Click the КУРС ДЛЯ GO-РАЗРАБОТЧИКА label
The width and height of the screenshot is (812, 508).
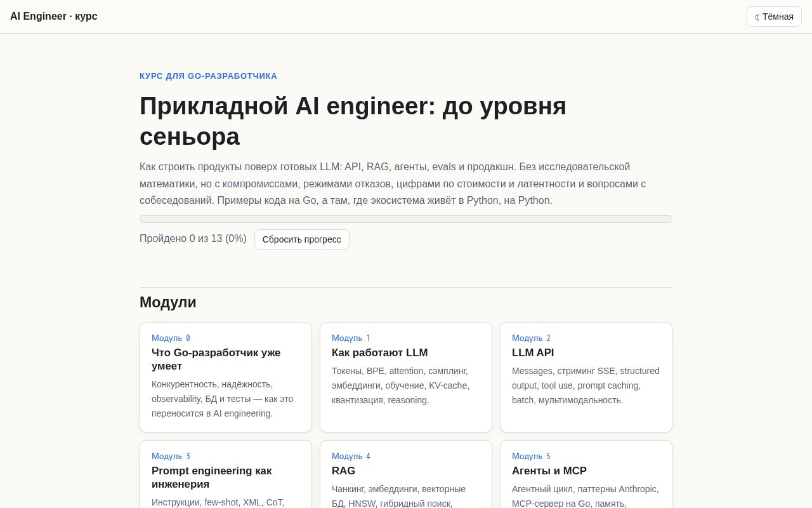(x=209, y=76)
